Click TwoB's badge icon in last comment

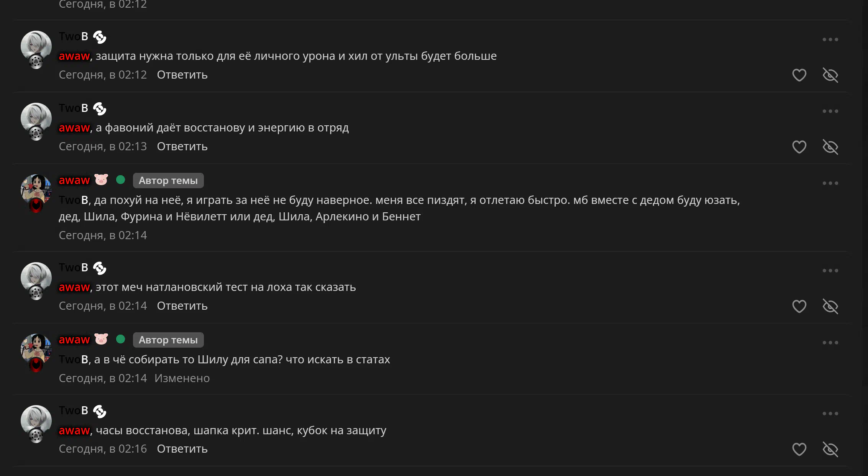pyautogui.click(x=100, y=412)
